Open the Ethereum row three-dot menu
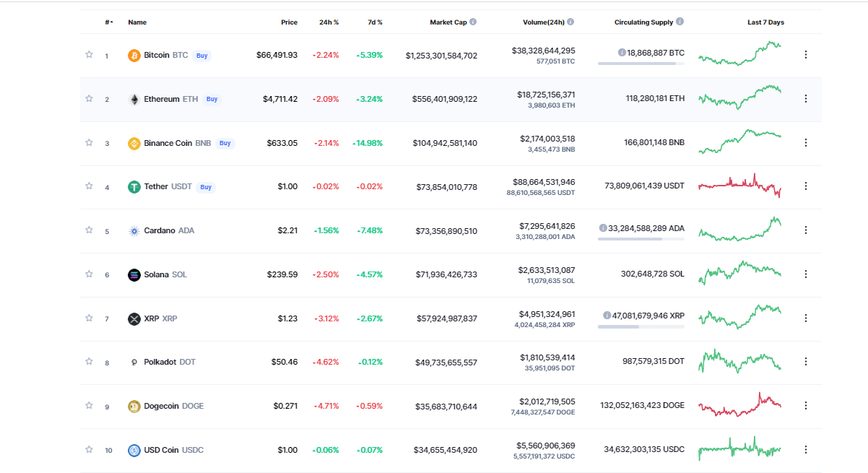 [x=806, y=98]
